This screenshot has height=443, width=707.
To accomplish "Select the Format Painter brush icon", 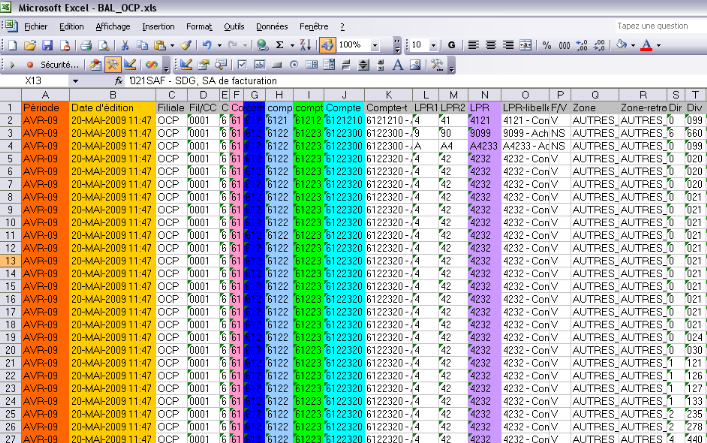I will click(x=185, y=45).
